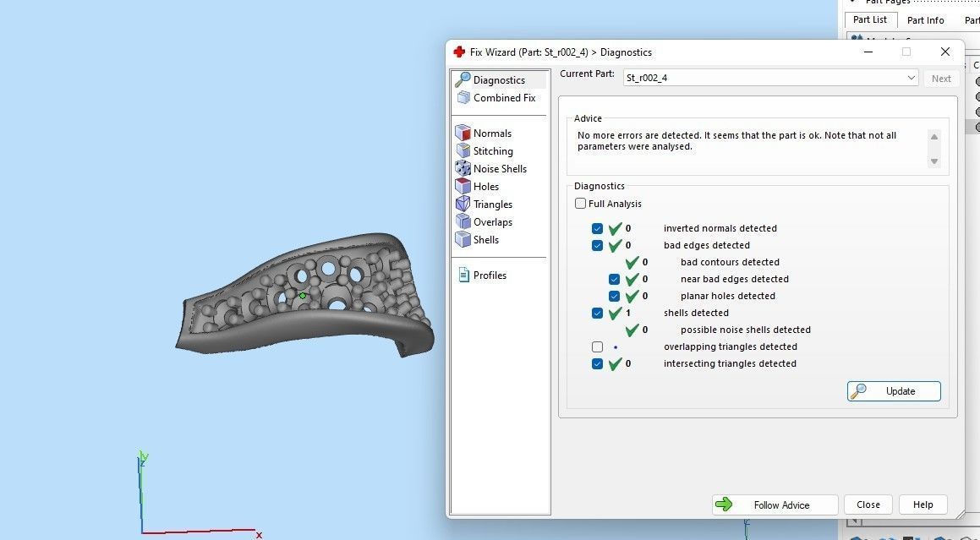Screen dimensions: 980x540
Task: Click the Help button
Action: (x=923, y=505)
